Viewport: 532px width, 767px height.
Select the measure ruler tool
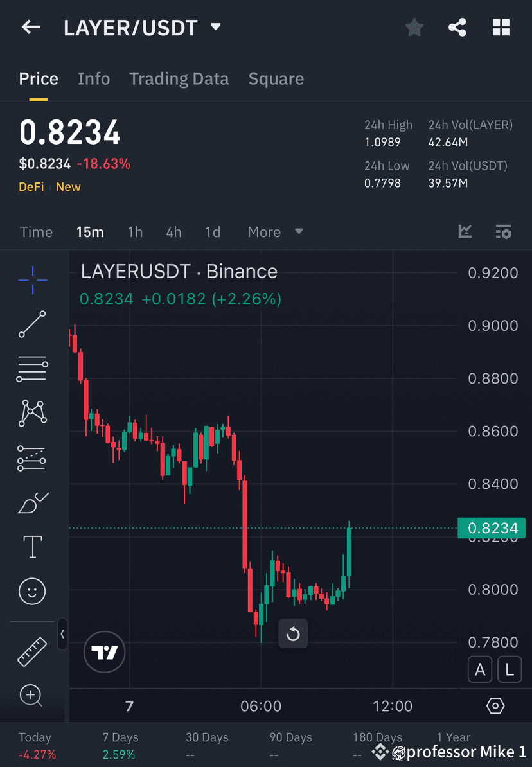[x=32, y=651]
